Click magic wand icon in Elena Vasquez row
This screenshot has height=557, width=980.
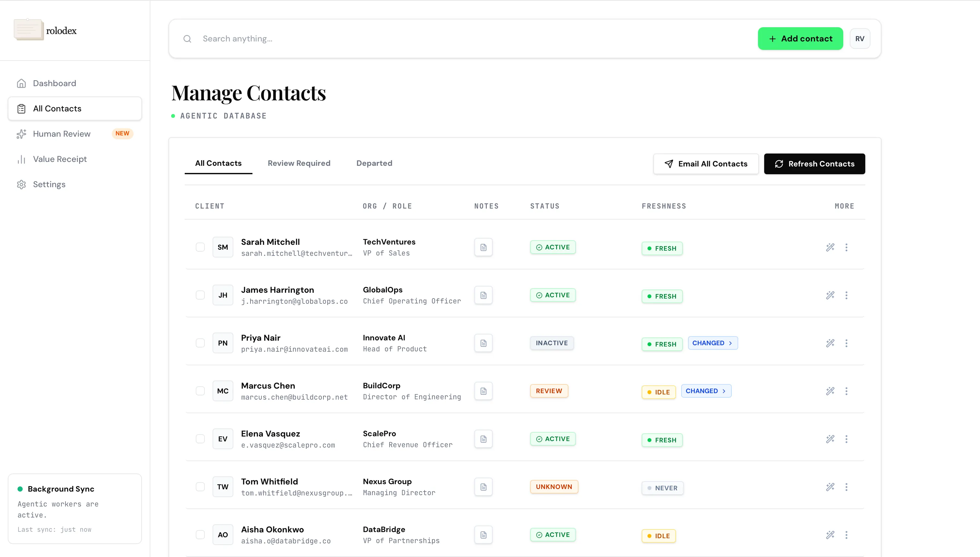(x=830, y=439)
